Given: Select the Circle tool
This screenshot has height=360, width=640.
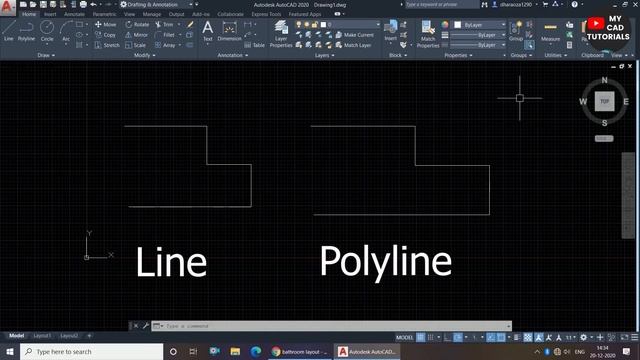Looking at the screenshot, I should coord(47,31).
